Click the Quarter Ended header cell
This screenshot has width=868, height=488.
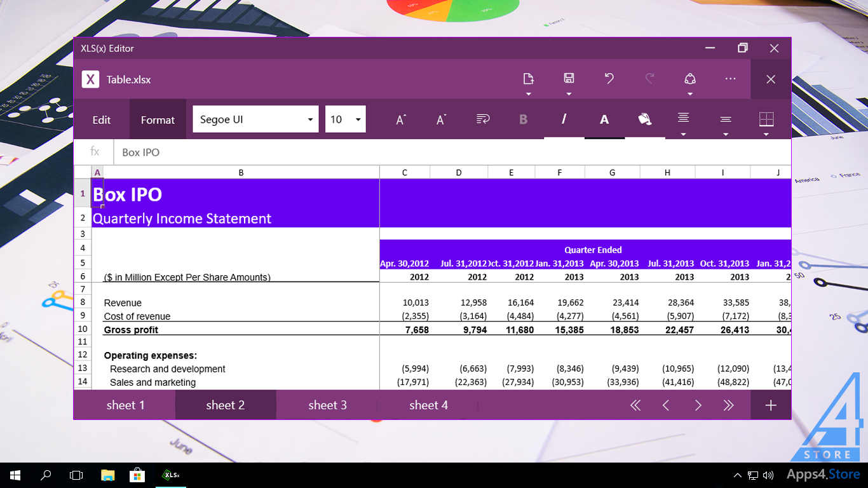pos(593,250)
